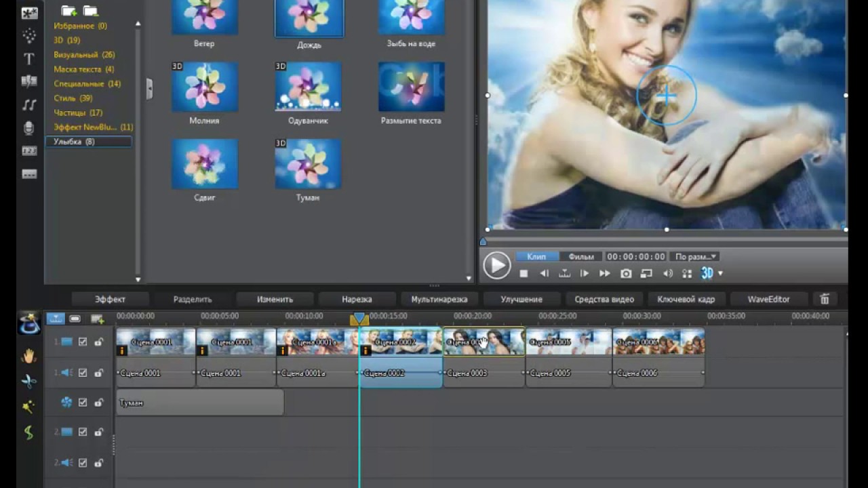The width and height of the screenshot is (868, 488).
Task: Open the Chapter room icon
Action: 29,150
